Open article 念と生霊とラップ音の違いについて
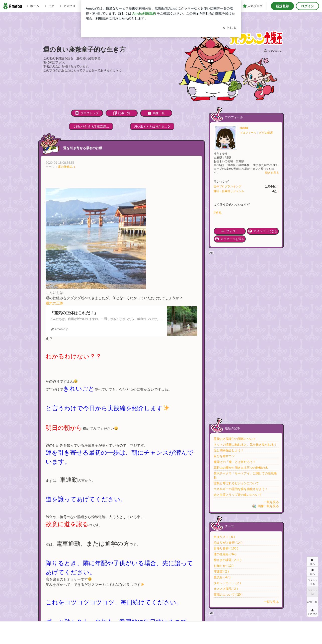Image resolution: width=322 pixels, height=644 pixels. tap(238, 495)
